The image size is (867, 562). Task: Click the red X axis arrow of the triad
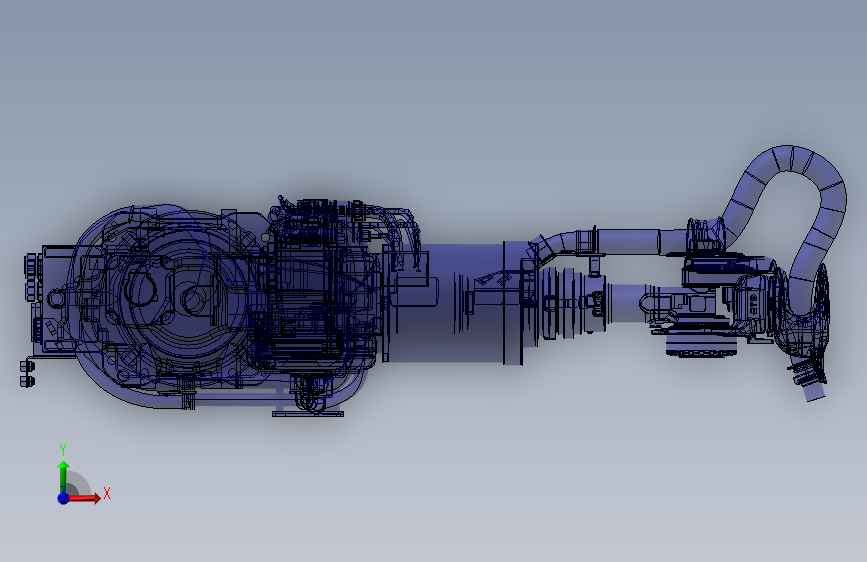coord(85,498)
